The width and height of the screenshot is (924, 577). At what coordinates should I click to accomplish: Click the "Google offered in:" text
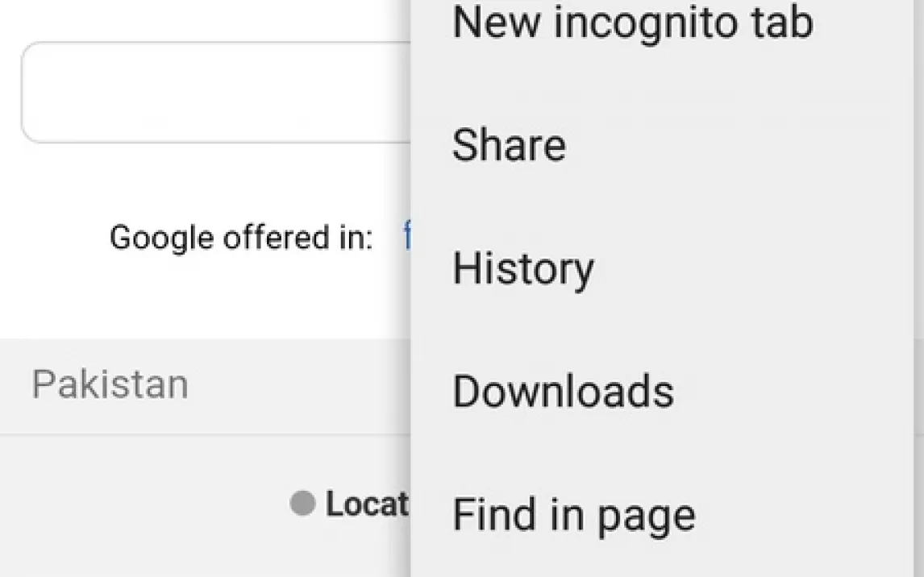[x=241, y=238]
